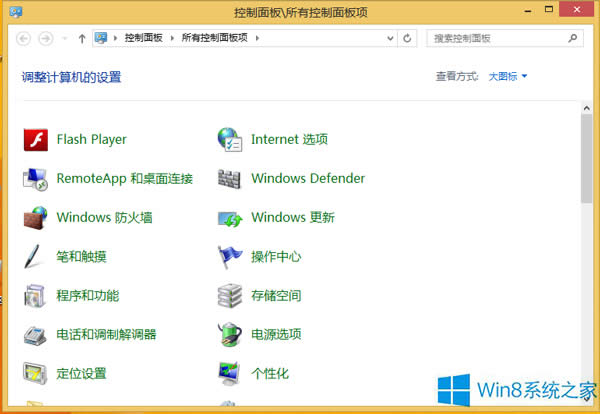Image resolution: width=600 pixels, height=414 pixels.
Task: Expand the chevron after 控制面板 breadcrumb
Action: (x=172, y=38)
